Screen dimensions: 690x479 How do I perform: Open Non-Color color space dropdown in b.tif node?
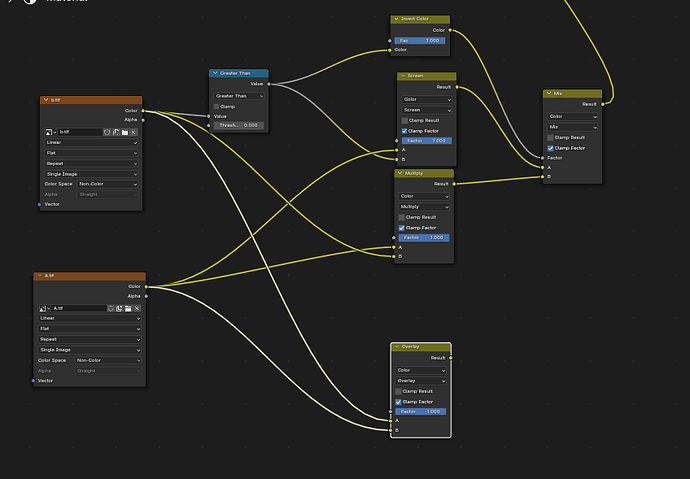pyautogui.click(x=107, y=184)
